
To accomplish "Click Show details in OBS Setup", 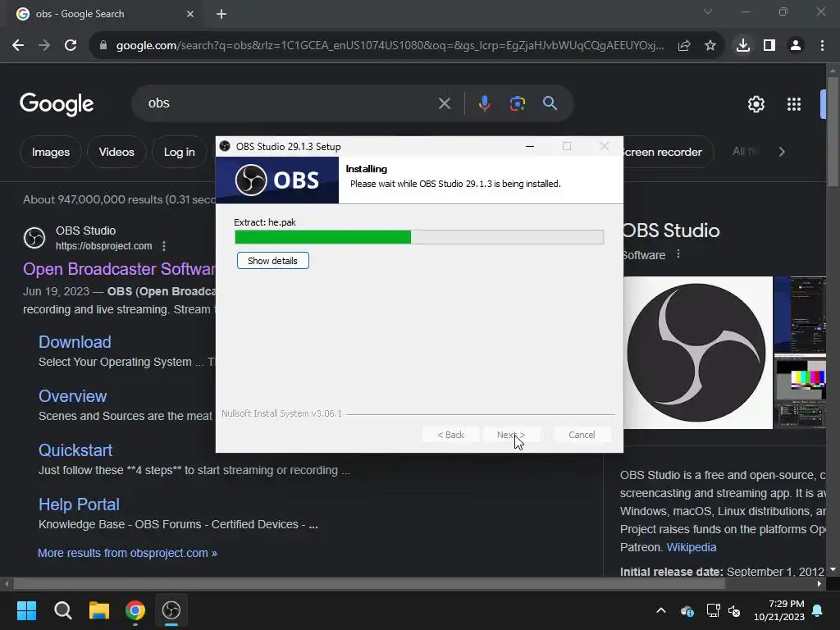I will pyautogui.click(x=272, y=261).
